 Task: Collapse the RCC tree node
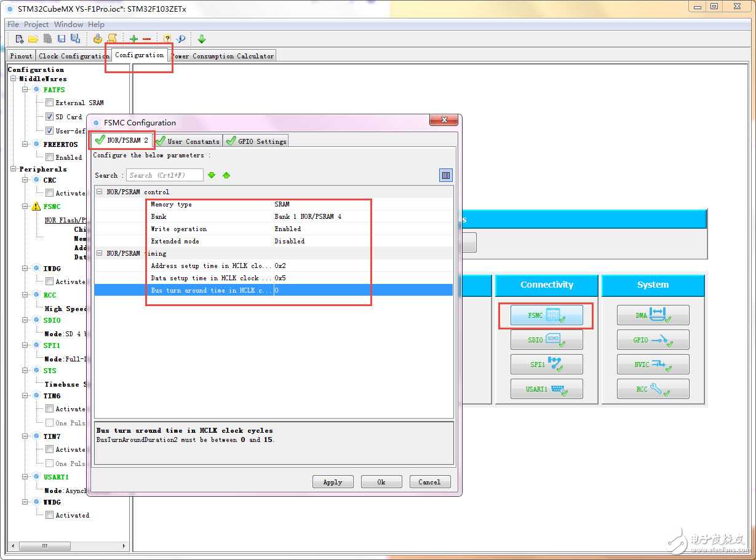(x=26, y=295)
